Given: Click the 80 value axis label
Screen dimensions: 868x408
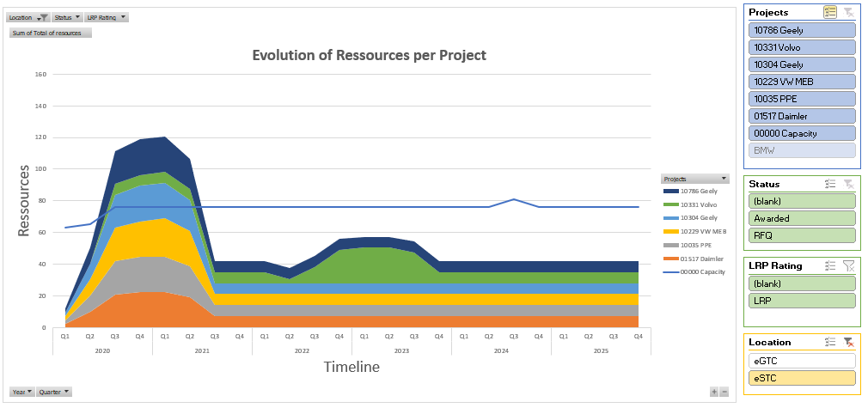Looking at the screenshot, I should (x=43, y=201).
